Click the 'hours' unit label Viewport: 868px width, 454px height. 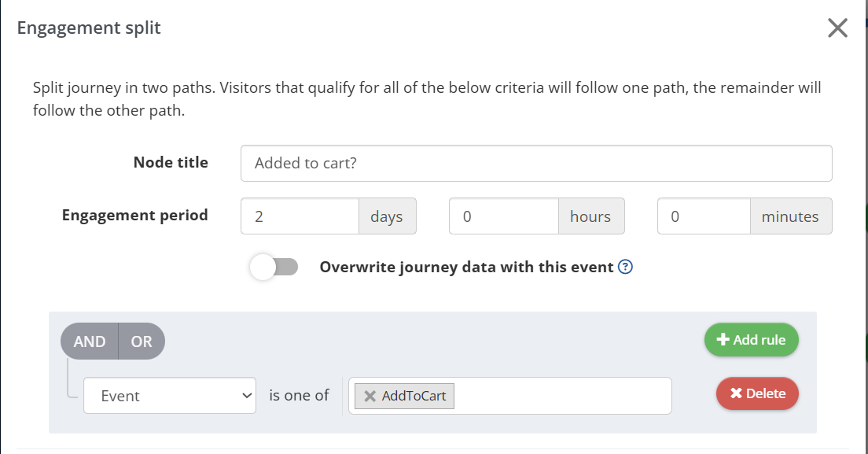click(591, 216)
